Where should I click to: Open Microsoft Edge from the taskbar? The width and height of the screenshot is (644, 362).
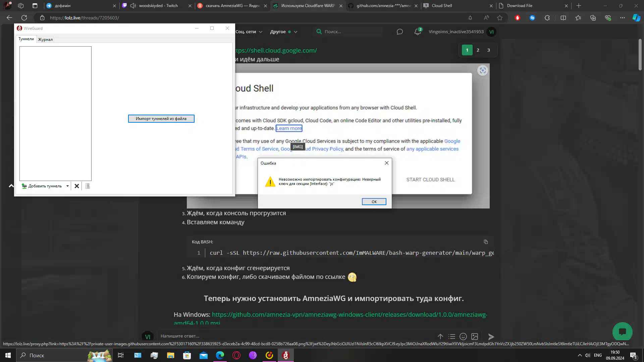(220, 355)
